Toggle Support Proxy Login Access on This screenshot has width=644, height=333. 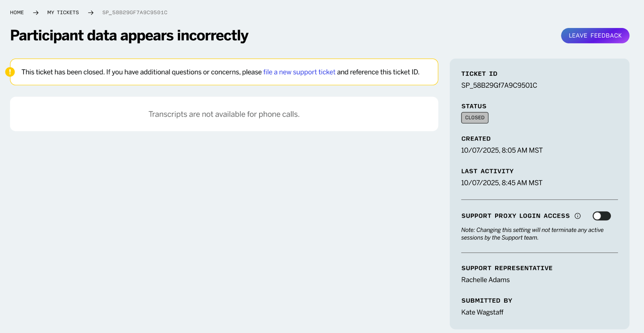tap(601, 216)
